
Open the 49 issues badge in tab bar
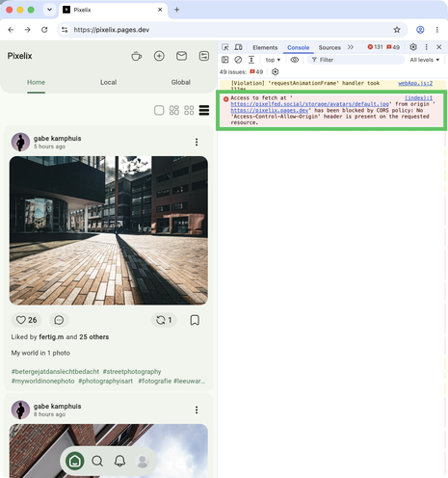click(x=393, y=47)
